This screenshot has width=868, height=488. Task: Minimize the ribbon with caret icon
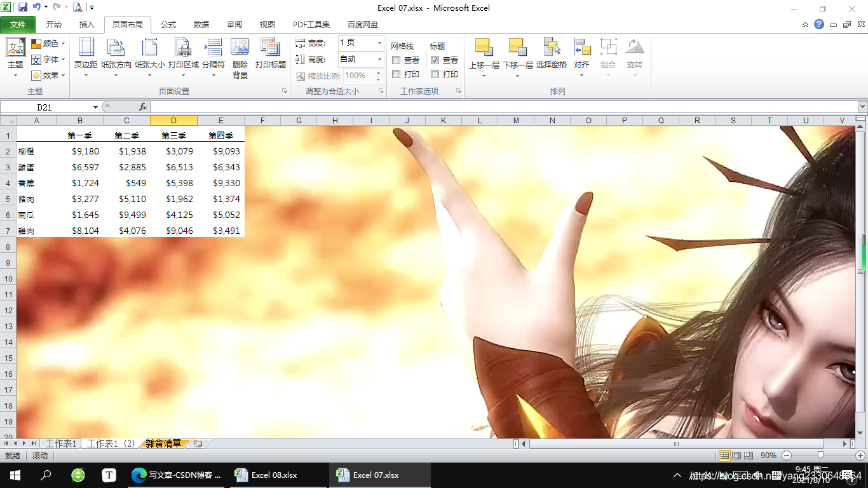806,25
